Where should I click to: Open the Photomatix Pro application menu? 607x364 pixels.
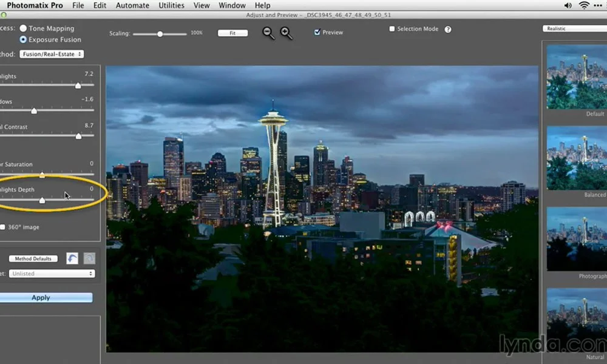35,5
